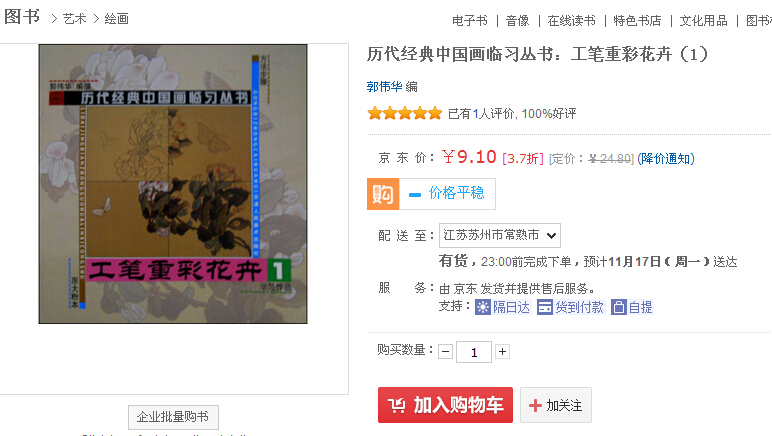This screenshot has width=772, height=436.
Task: Open the 在线读书 menu item
Action: pos(572,21)
